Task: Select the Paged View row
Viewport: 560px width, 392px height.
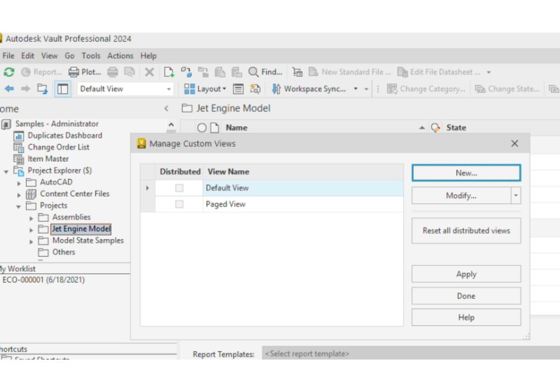Action: (226, 204)
